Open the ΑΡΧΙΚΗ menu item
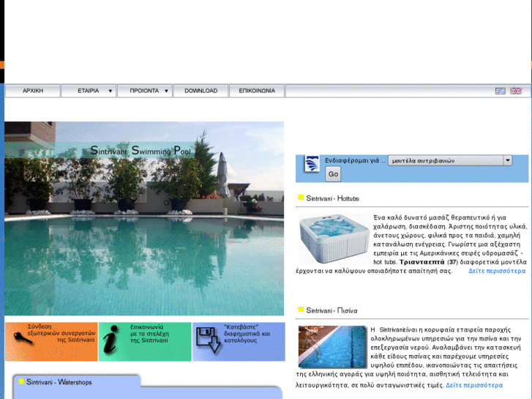Viewport: 532px width, 399px height. (33, 91)
